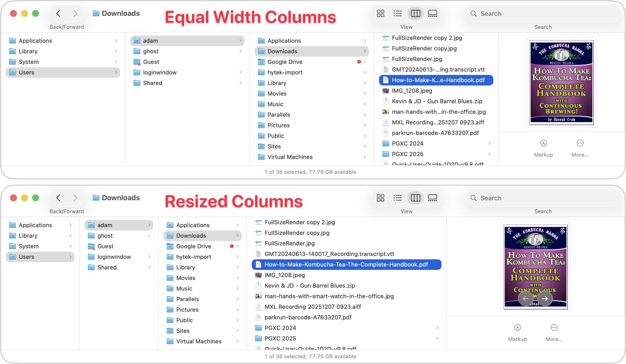The image size is (626, 364).
Task: Switch to icon grid view in top window
Action: (x=380, y=13)
